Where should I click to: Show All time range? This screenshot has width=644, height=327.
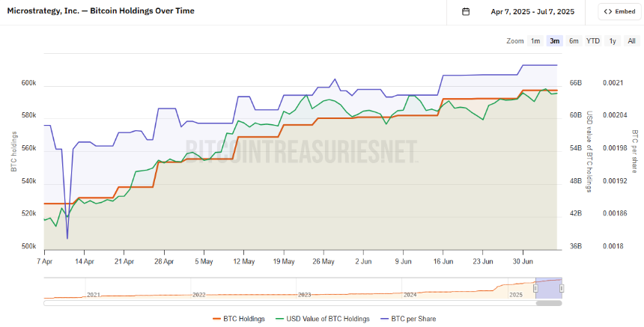(x=632, y=41)
